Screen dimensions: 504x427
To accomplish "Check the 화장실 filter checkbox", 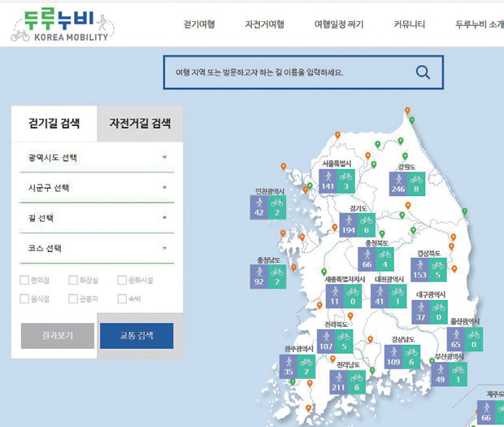I will pos(73,280).
